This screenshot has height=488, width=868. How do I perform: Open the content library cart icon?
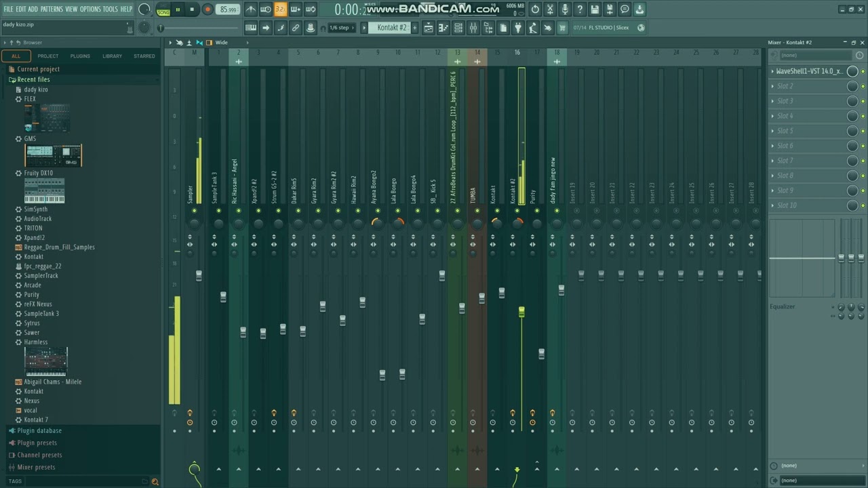(562, 28)
